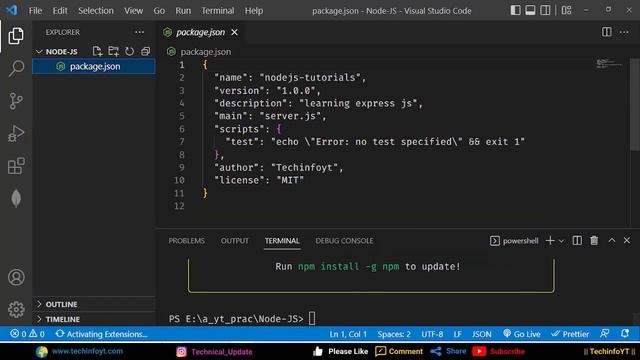Viewport: 640px width, 360px height.
Task: Open the Manage settings gear
Action: [16, 309]
